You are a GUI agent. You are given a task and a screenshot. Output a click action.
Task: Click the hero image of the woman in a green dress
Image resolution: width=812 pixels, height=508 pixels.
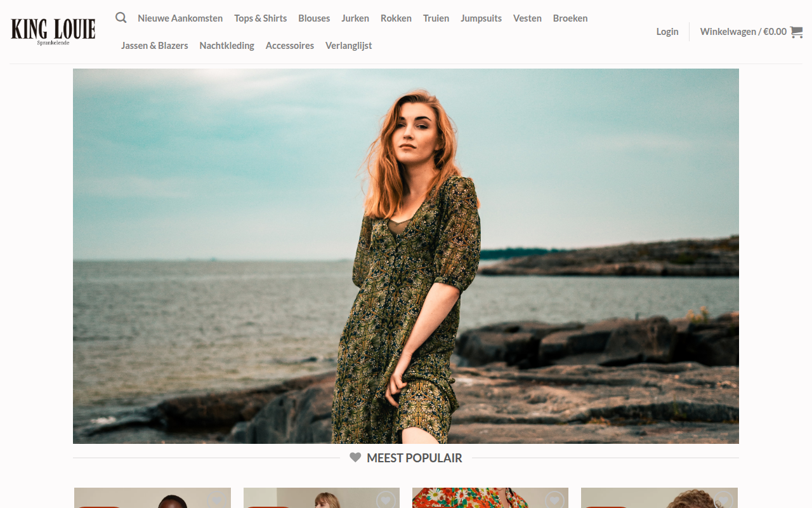pos(406,256)
